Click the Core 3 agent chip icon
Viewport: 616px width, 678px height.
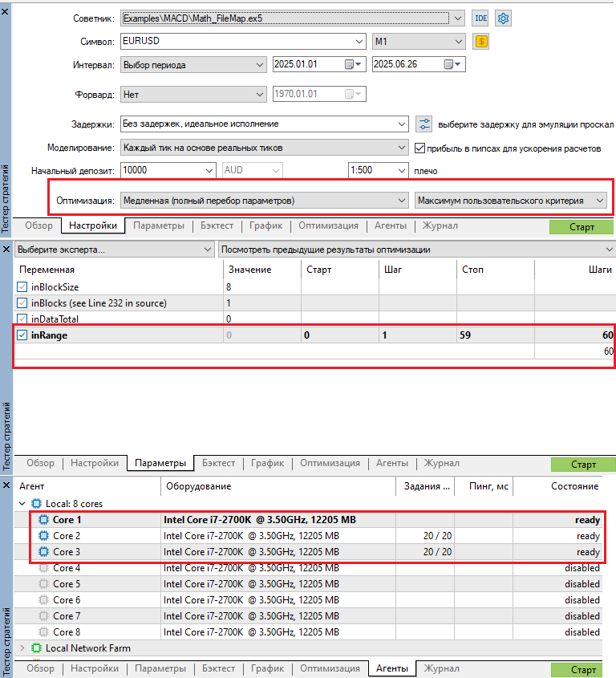tap(43, 552)
